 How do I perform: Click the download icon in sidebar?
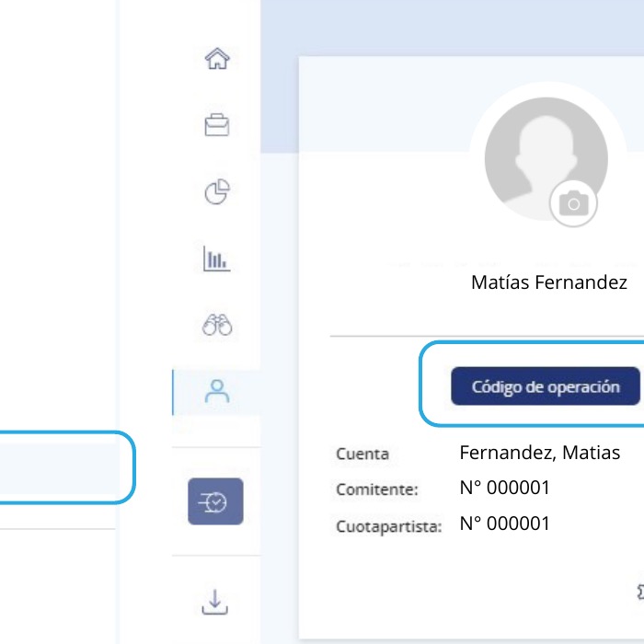coord(214,602)
